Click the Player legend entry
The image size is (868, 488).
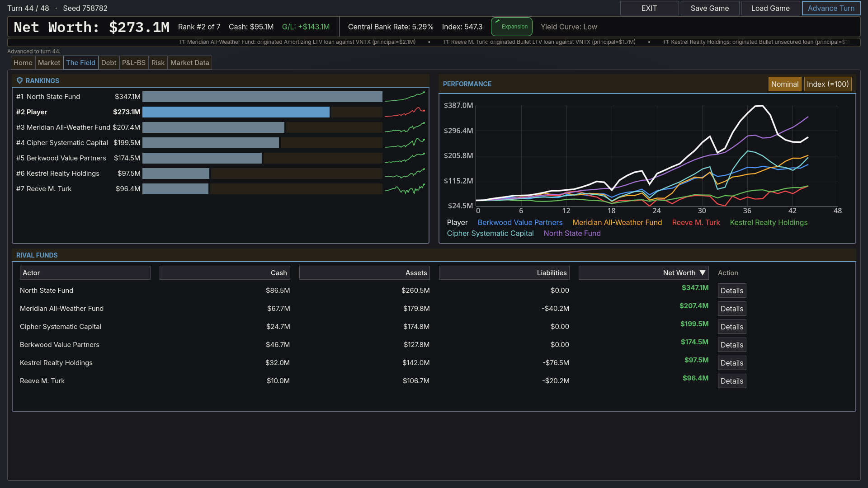[x=457, y=222]
